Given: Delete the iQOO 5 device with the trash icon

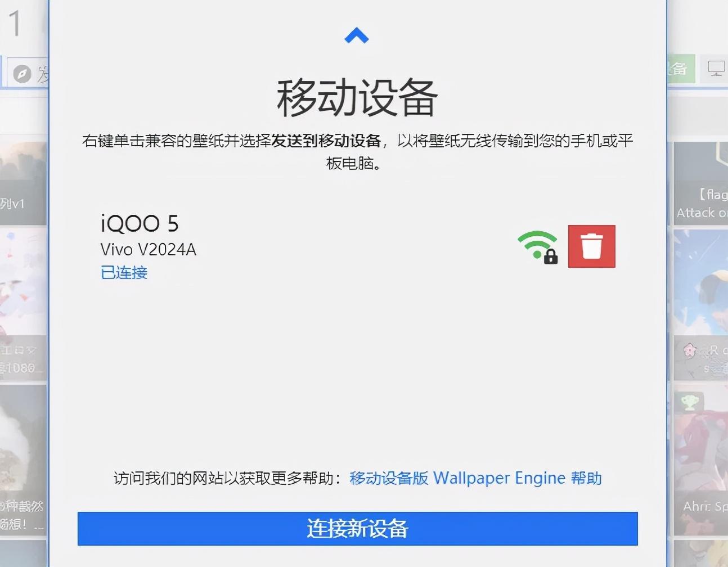Looking at the screenshot, I should (591, 246).
